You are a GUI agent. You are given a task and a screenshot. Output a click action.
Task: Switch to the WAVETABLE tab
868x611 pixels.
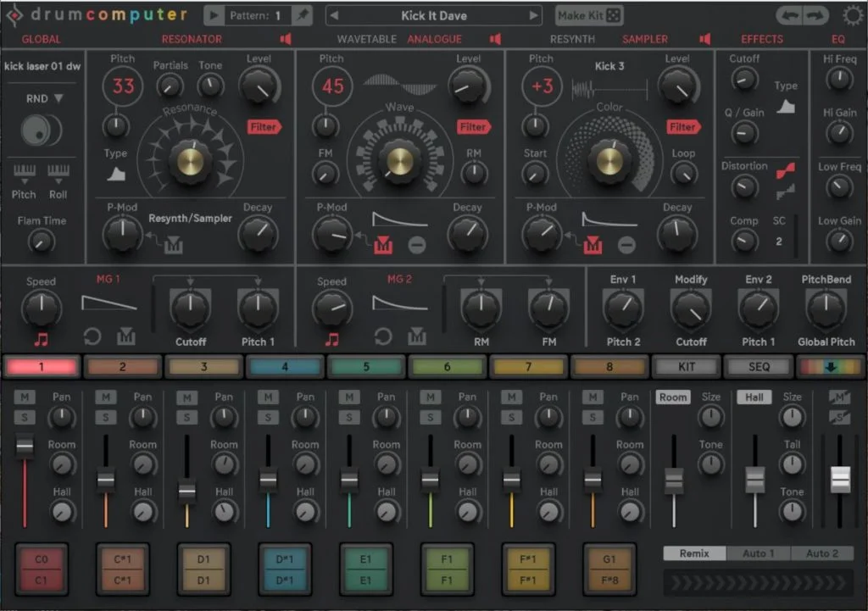coord(366,39)
